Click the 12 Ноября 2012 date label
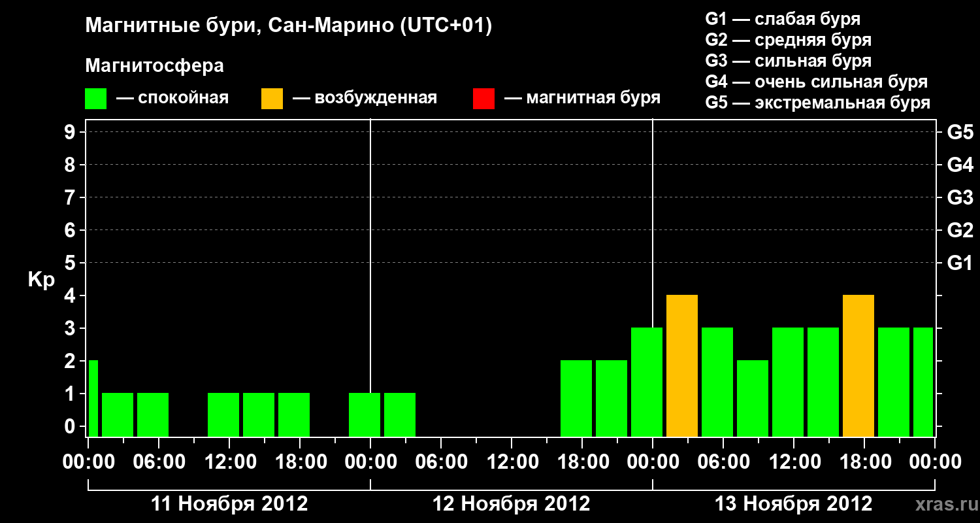 [x=512, y=504]
